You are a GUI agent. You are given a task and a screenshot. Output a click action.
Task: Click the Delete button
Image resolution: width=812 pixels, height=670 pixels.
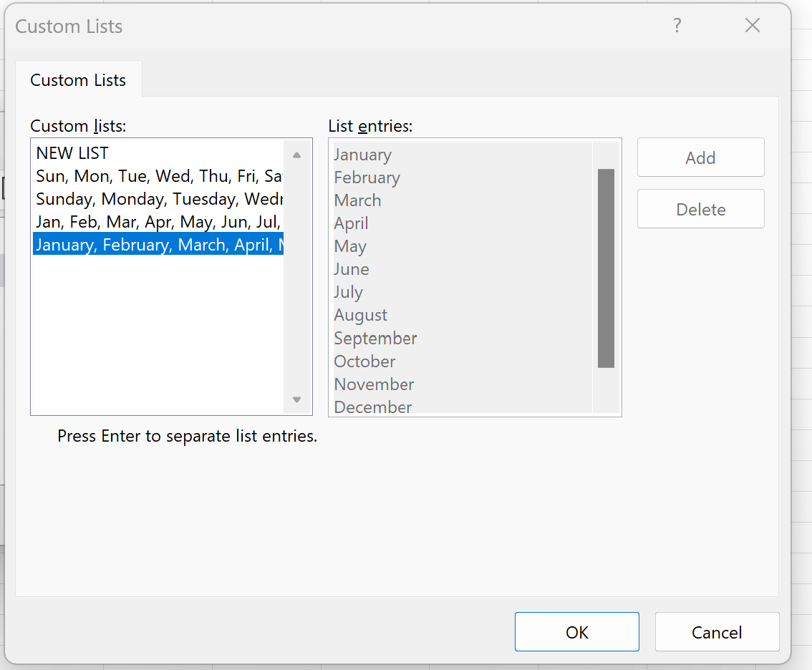[701, 209]
